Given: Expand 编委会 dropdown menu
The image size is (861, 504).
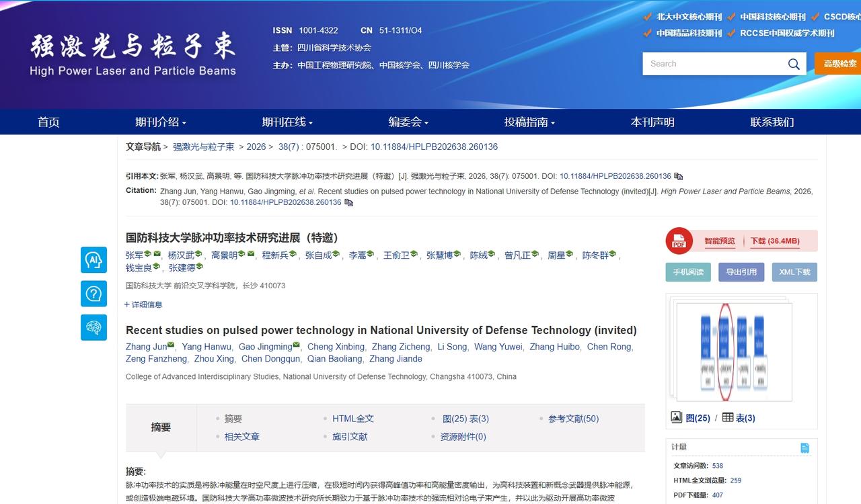Looking at the screenshot, I should coord(408,122).
